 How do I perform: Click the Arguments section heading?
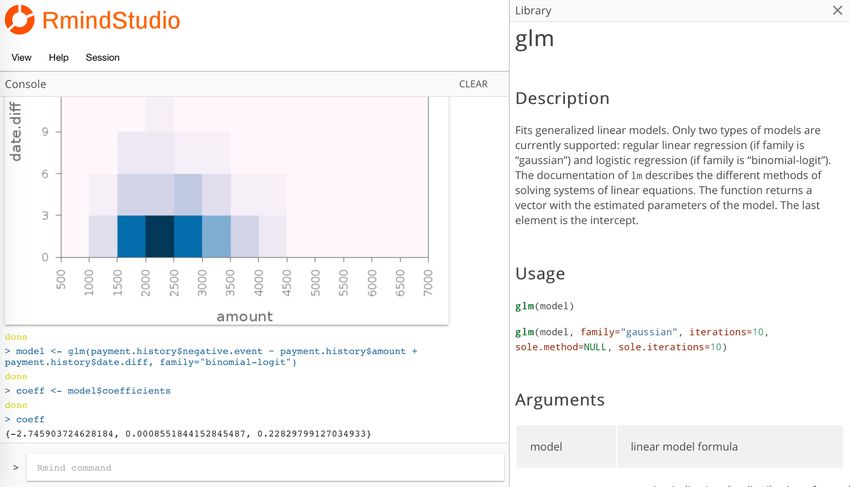559,400
